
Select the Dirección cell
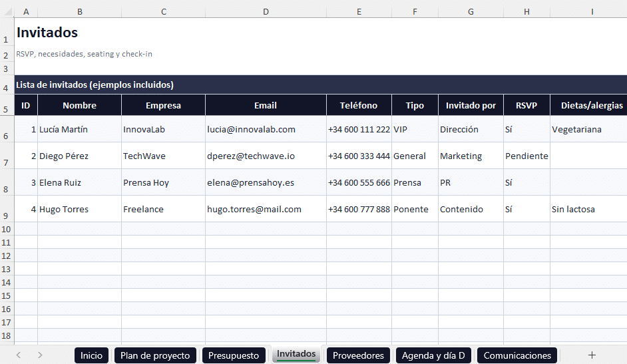471,129
